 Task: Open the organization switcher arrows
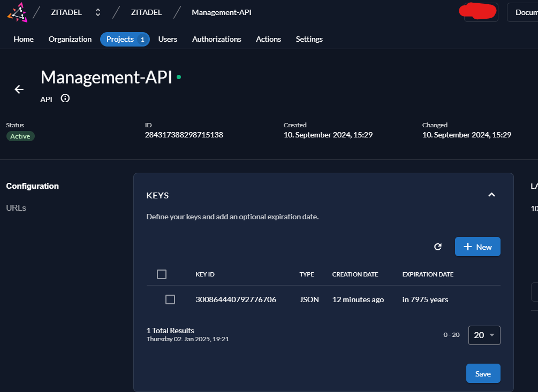coord(98,12)
